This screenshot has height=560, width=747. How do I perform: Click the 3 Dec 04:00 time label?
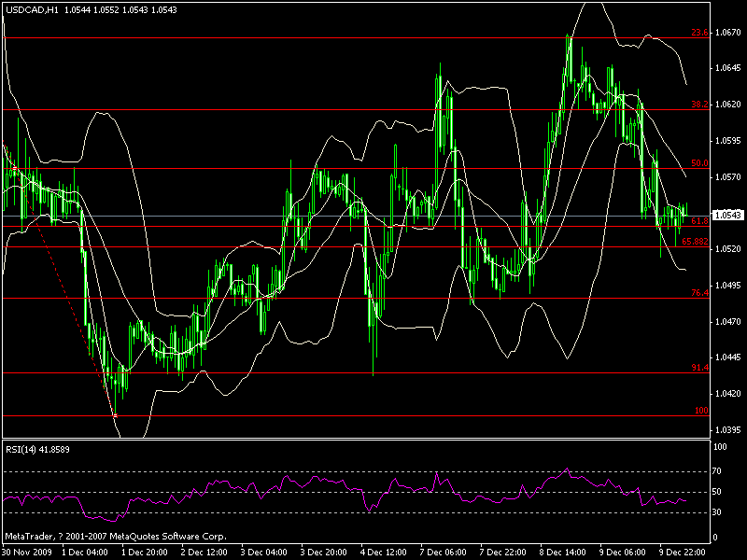pos(264,552)
